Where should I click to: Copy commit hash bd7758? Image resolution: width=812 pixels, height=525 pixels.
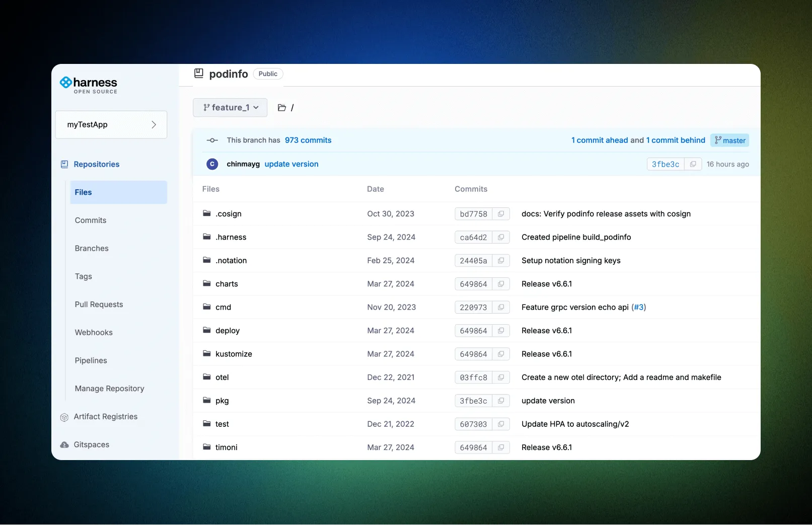coord(501,214)
